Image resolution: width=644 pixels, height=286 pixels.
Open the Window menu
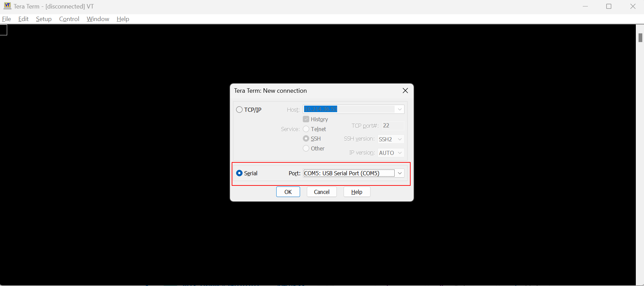[x=98, y=19]
